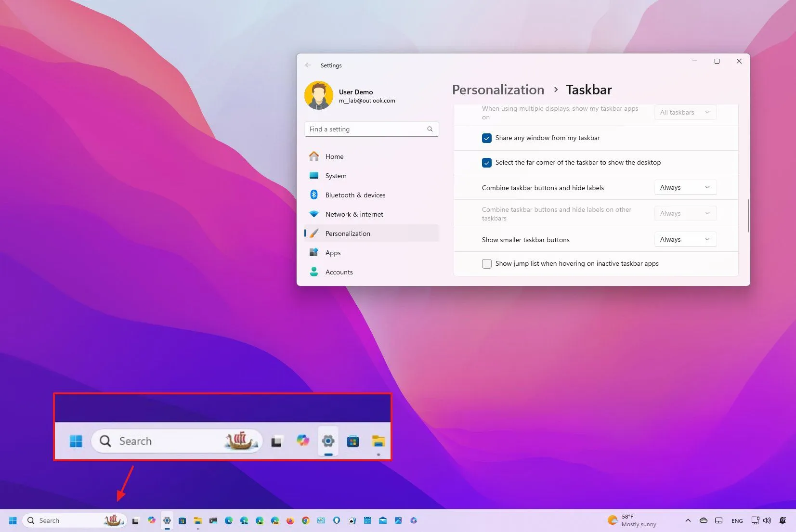Open Solitaire cards app on the taskbar
This screenshot has width=796, height=532.
(x=352, y=520)
